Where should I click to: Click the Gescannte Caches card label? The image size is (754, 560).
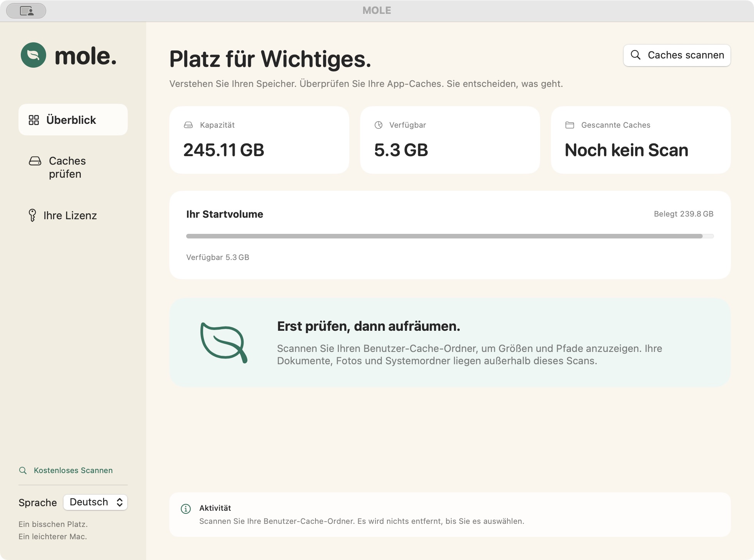click(616, 125)
